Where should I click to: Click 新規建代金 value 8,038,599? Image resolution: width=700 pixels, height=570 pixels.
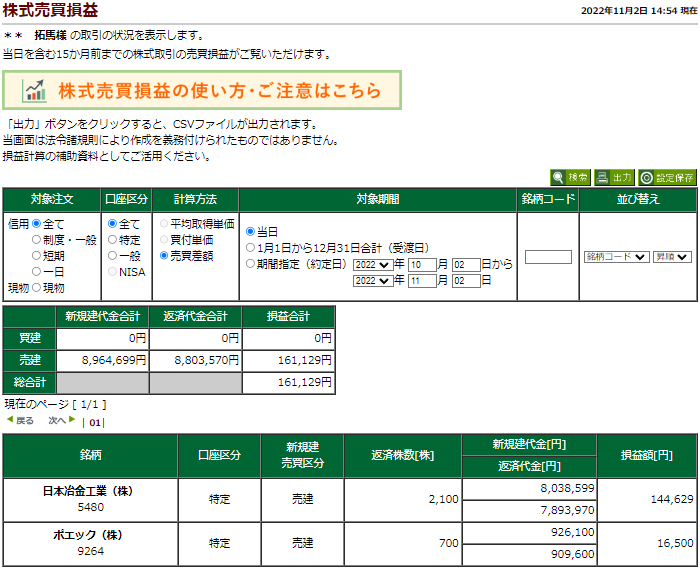coord(567,488)
